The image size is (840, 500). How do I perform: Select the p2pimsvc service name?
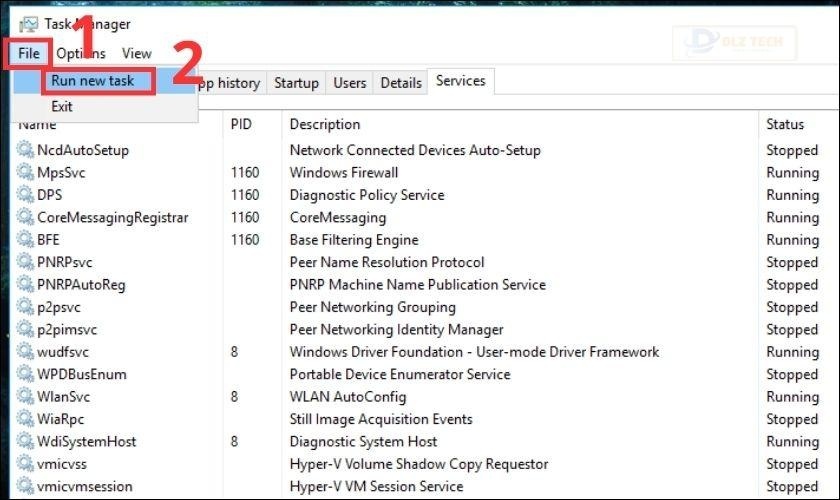(67, 330)
